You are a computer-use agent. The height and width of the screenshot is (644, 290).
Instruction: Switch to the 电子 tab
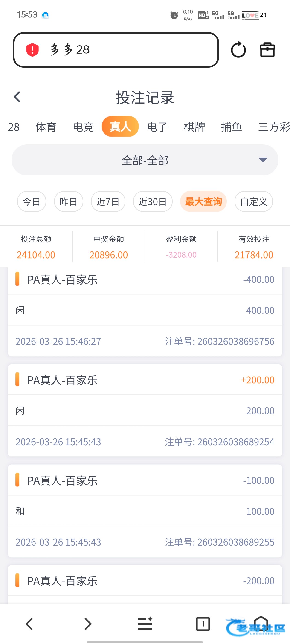tap(157, 127)
